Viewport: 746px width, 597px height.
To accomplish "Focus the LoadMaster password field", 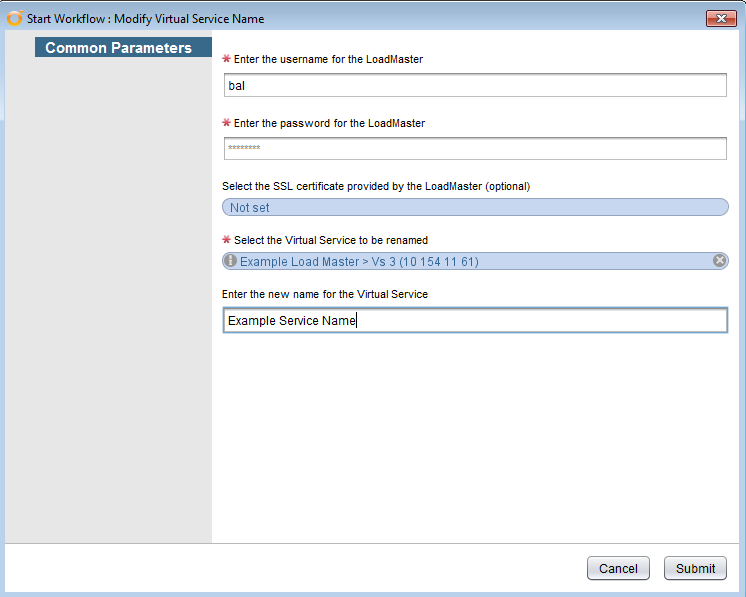I will click(x=475, y=148).
